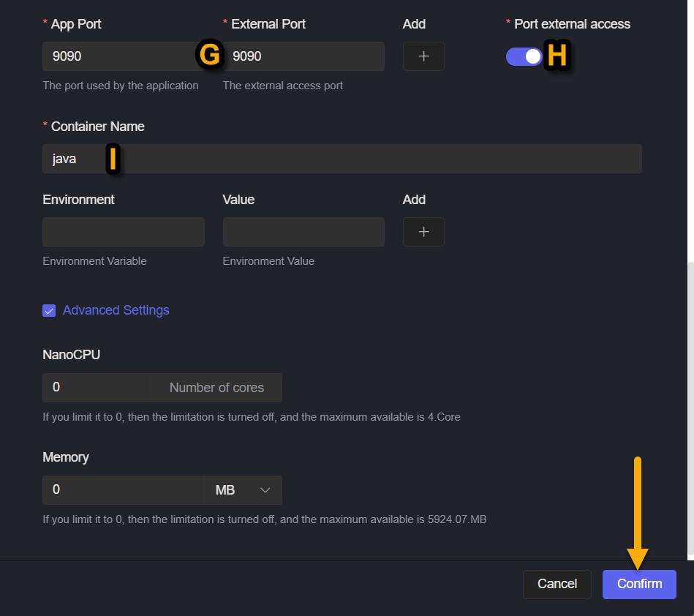694x616 pixels.
Task: Click the Container Name field containing java
Action: pos(342,159)
